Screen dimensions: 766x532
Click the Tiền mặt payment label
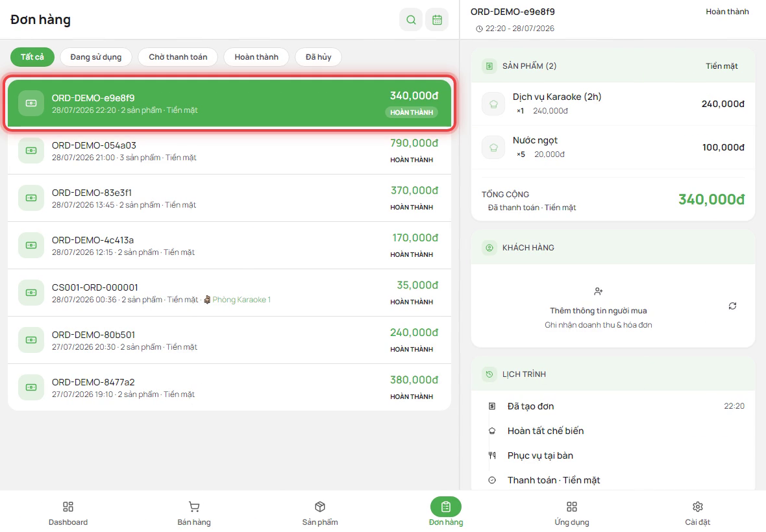coord(722,66)
